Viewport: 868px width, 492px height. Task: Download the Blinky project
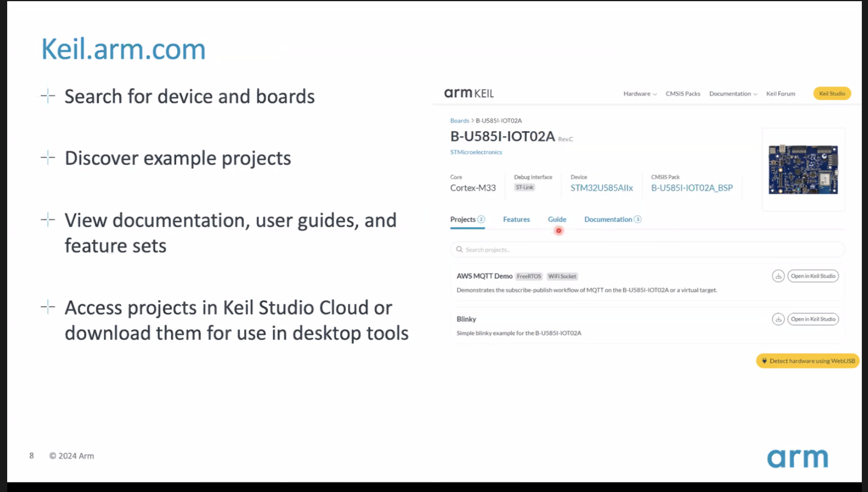[778, 319]
